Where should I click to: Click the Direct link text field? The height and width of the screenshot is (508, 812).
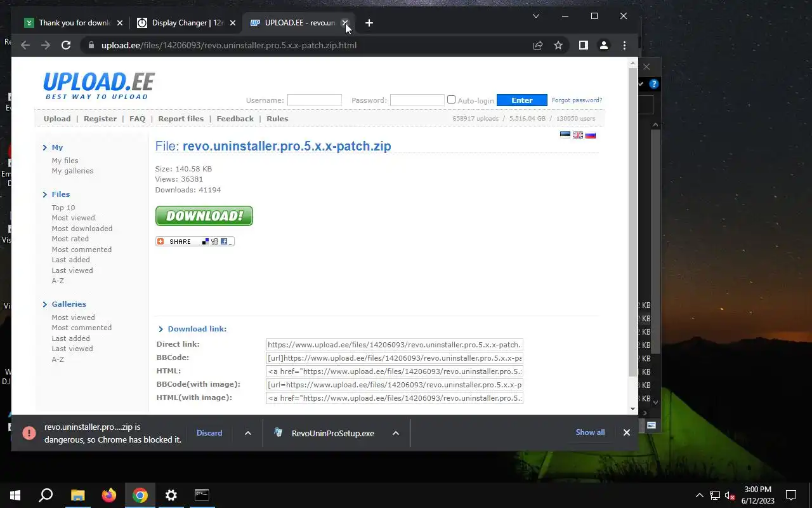[x=394, y=345]
